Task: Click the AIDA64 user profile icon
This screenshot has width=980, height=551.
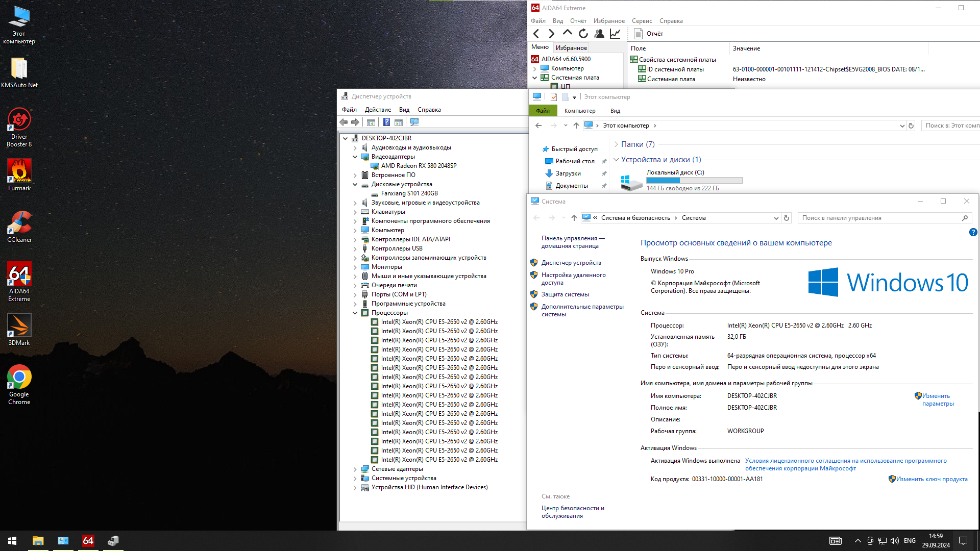Action: coord(599,34)
